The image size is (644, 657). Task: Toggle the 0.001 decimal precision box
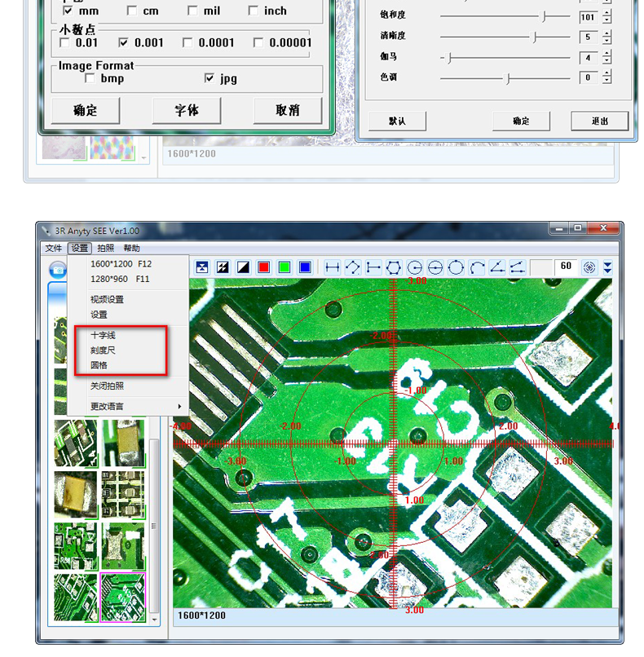pos(123,42)
